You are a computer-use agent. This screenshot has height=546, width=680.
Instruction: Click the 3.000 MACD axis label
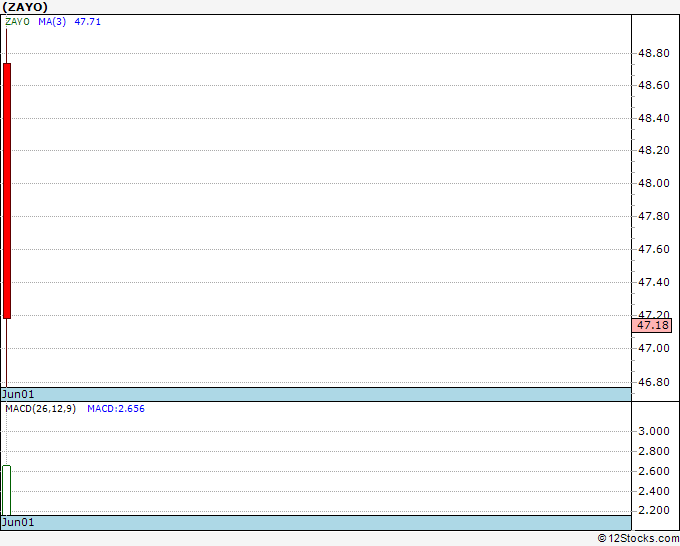tap(654, 431)
